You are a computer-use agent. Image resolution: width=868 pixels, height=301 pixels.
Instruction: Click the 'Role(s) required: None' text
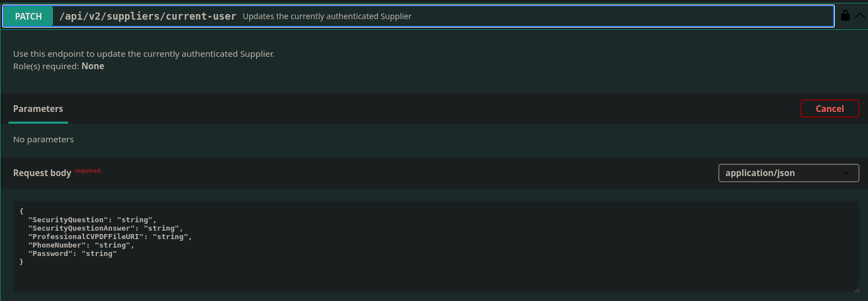pos(59,66)
